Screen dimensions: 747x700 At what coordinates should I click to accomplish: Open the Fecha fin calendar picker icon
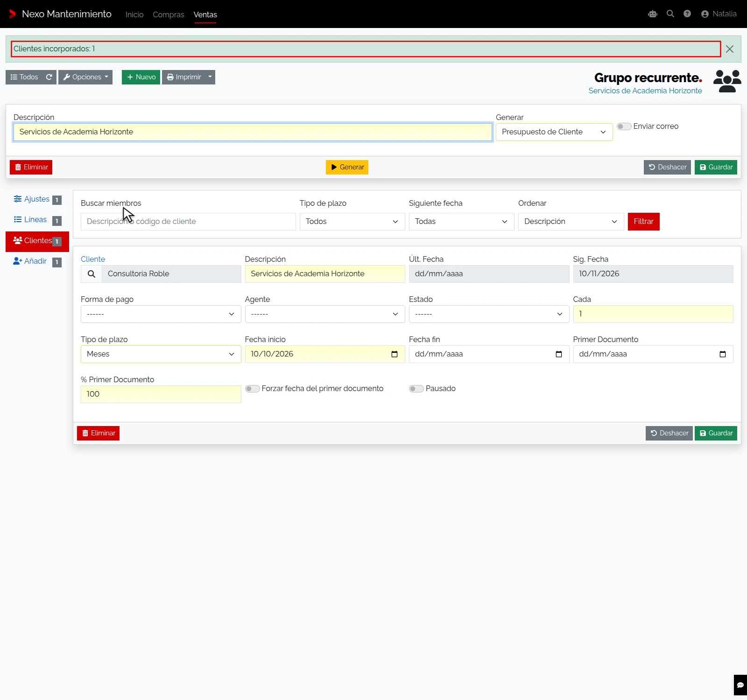coord(559,354)
